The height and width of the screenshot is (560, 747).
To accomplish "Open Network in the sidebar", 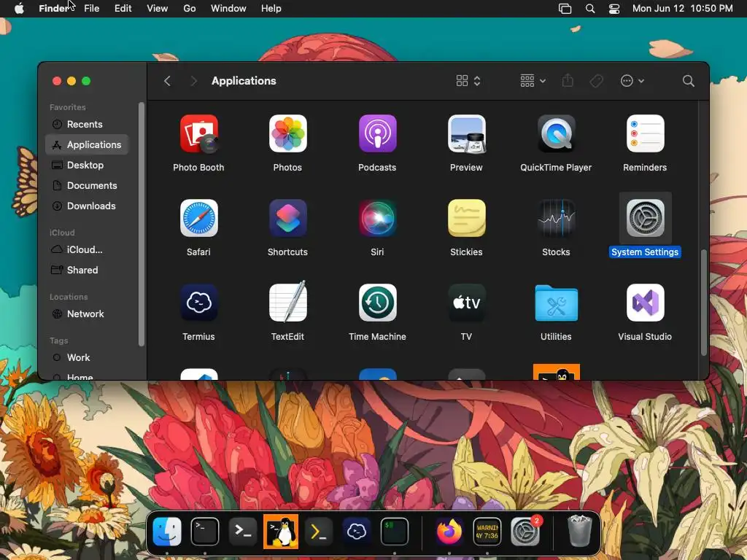I will [88, 314].
